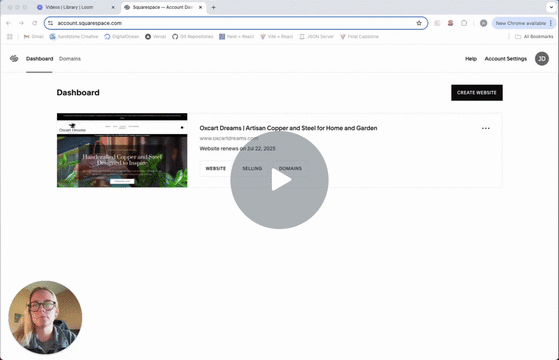Screen dimensions: 559x360
Task: Visit www.oxcartdreams.com link
Action: [x=229, y=138]
